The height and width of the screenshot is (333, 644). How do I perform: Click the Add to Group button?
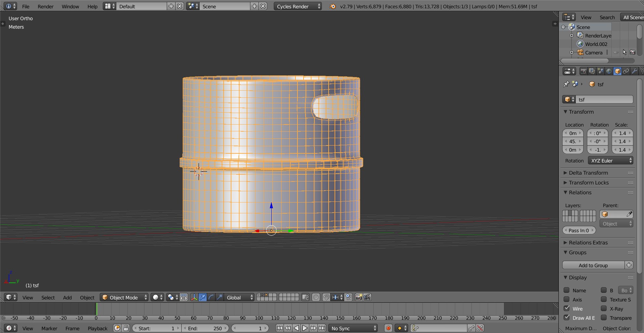[593, 265]
